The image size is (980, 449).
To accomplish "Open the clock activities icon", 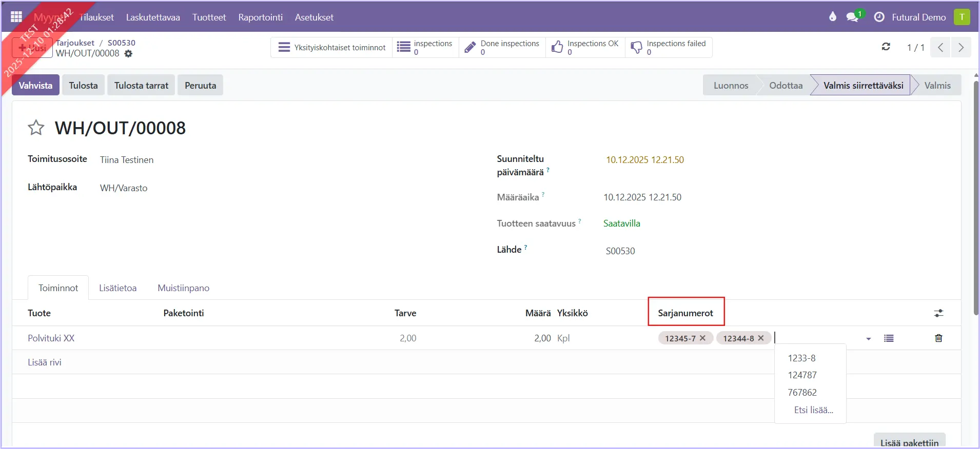I will coord(879,17).
